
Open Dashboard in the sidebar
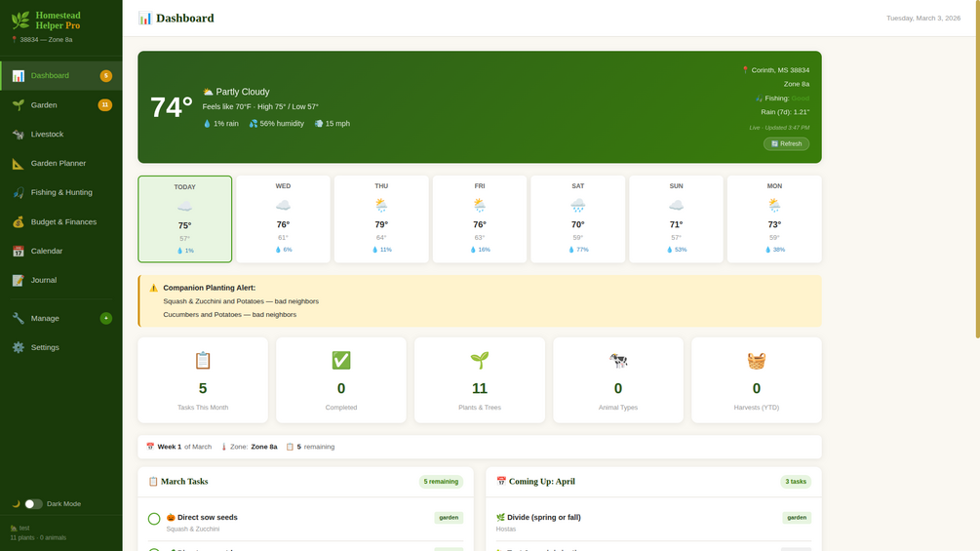61,76
